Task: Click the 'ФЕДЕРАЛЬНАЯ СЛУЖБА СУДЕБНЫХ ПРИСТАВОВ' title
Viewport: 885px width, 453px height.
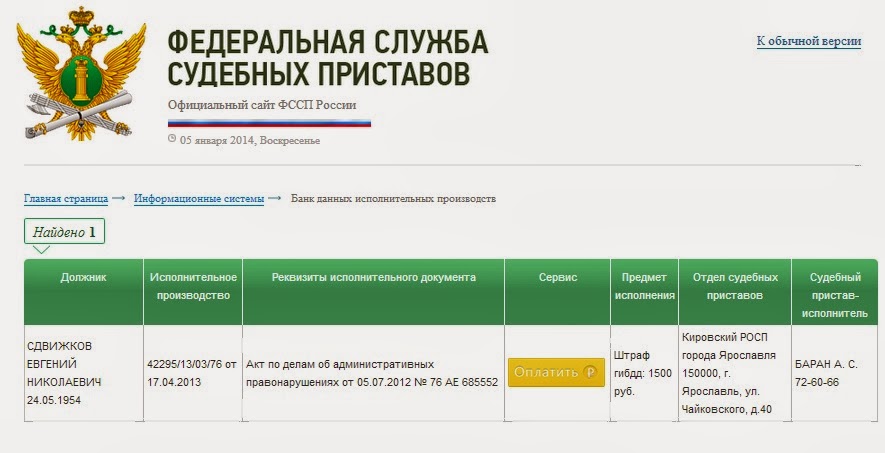Action: [x=328, y=57]
